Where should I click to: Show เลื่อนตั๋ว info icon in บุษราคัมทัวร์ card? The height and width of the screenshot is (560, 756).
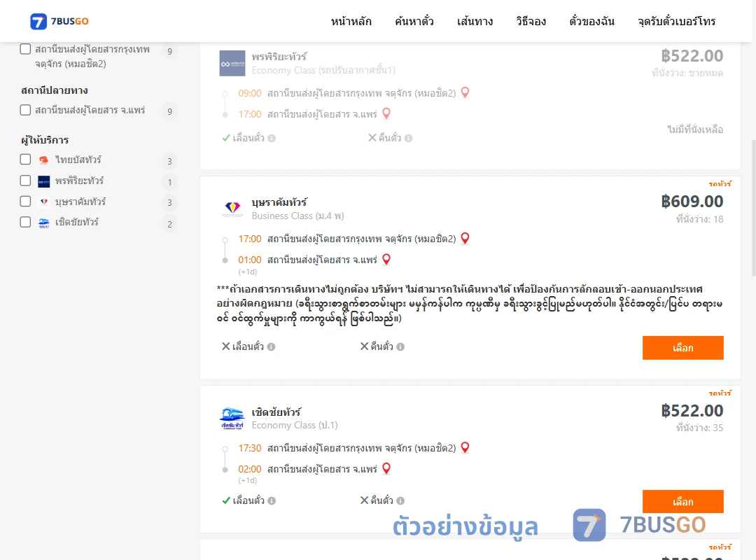(271, 346)
